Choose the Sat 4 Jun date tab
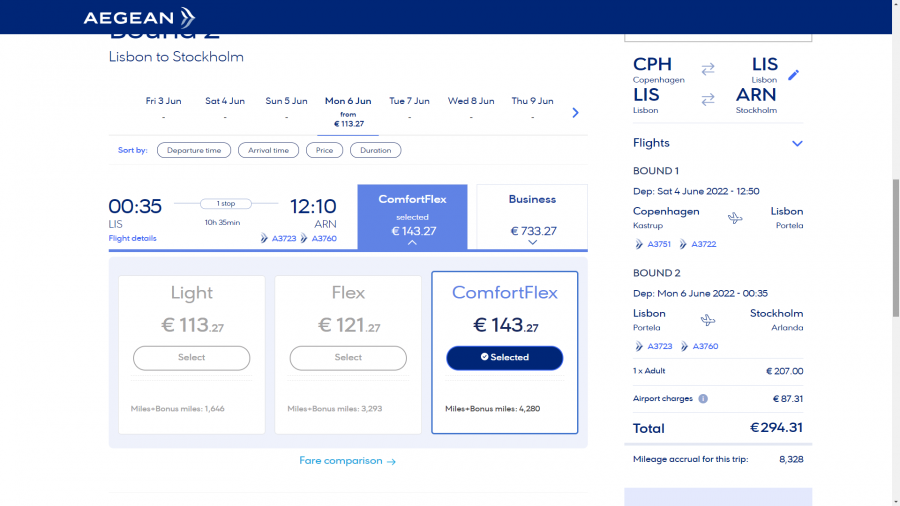 (x=225, y=107)
